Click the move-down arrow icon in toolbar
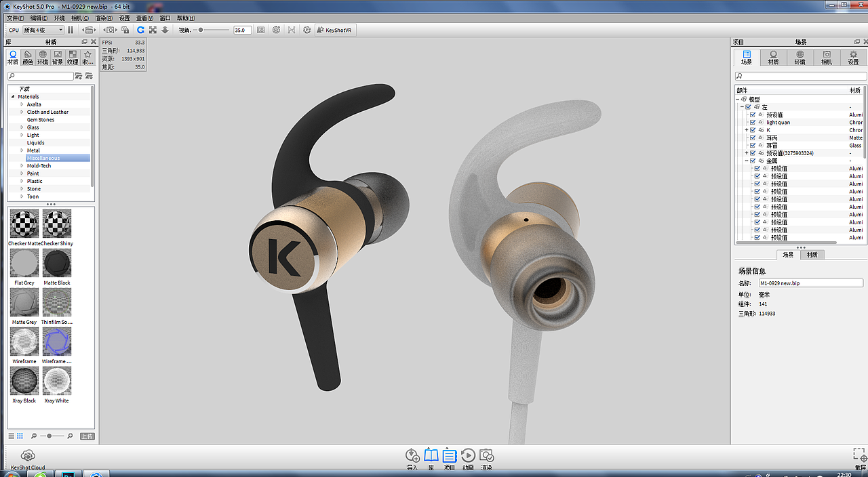 (164, 30)
